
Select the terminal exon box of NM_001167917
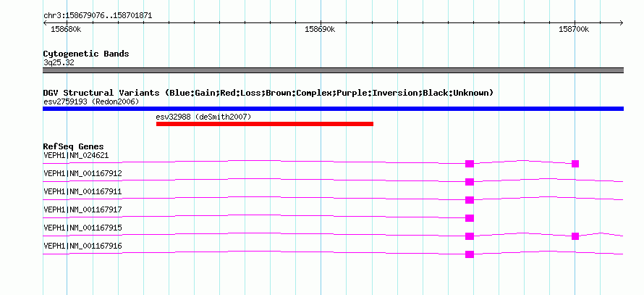[470, 218]
